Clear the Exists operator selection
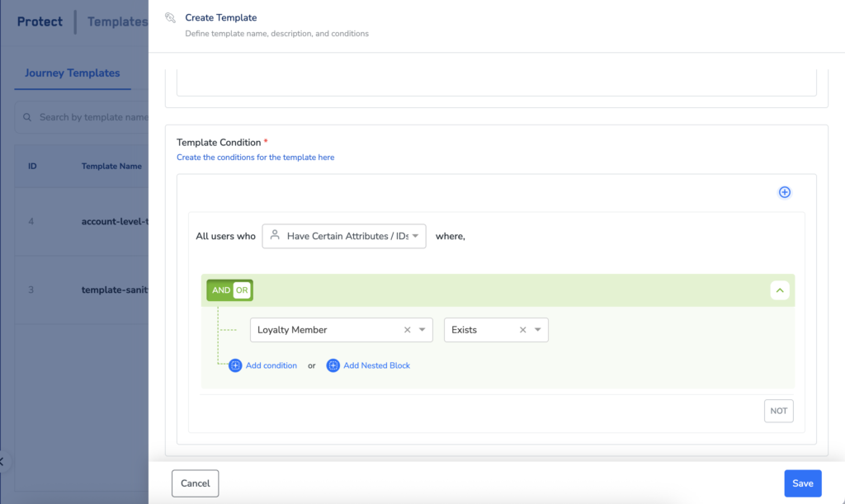845x504 pixels. [522, 330]
